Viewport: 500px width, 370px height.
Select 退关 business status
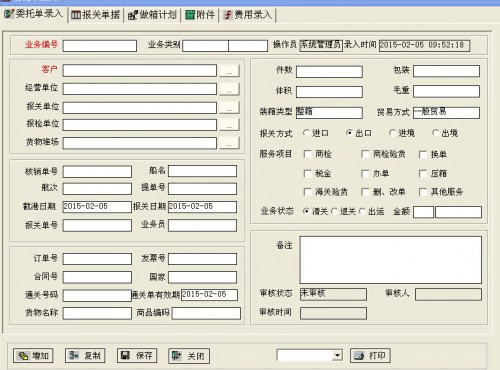(334, 211)
